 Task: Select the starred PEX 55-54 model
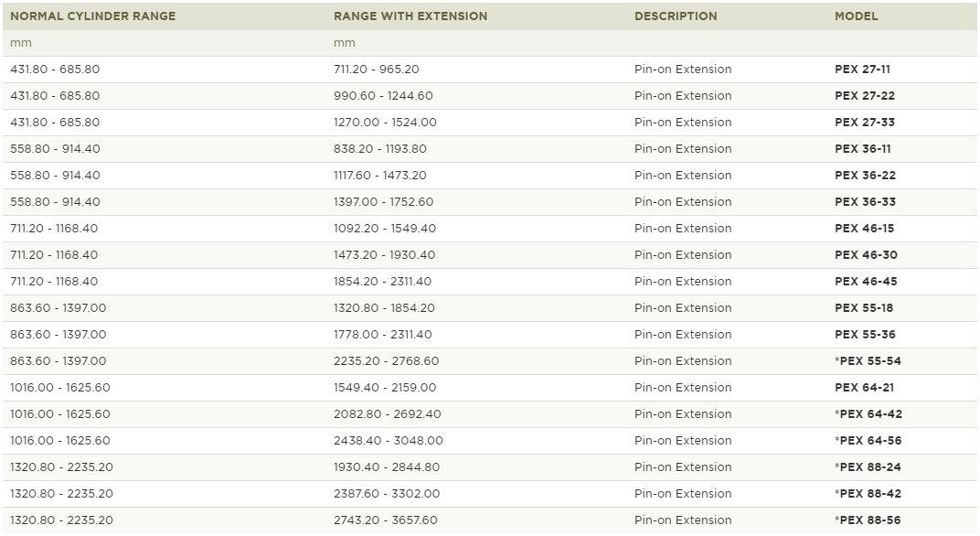click(x=868, y=361)
